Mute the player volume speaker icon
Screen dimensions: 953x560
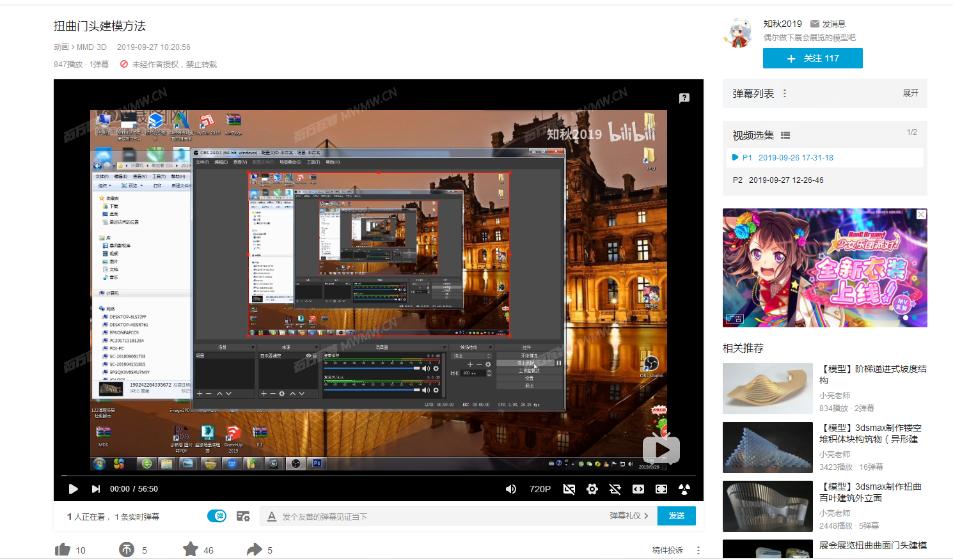tap(510, 489)
